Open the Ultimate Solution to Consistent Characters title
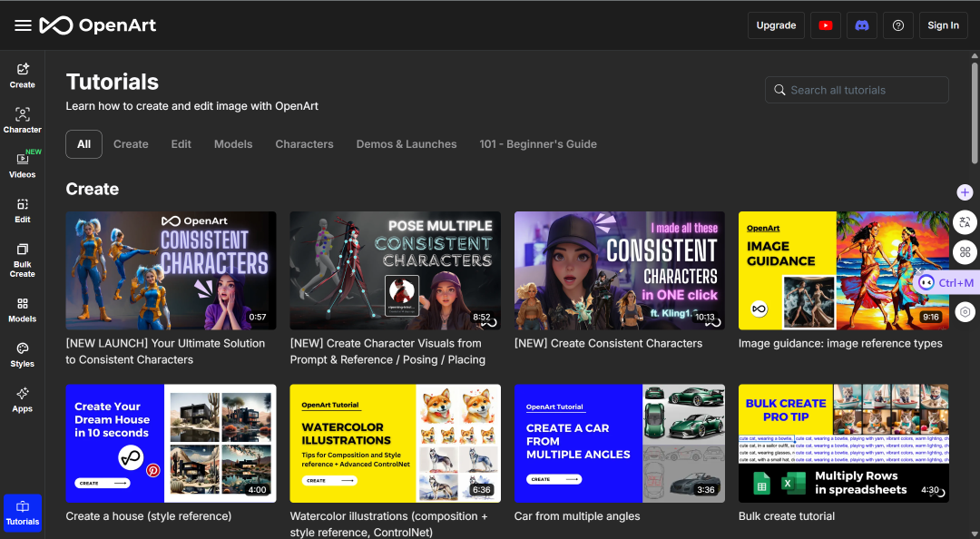 tap(166, 351)
